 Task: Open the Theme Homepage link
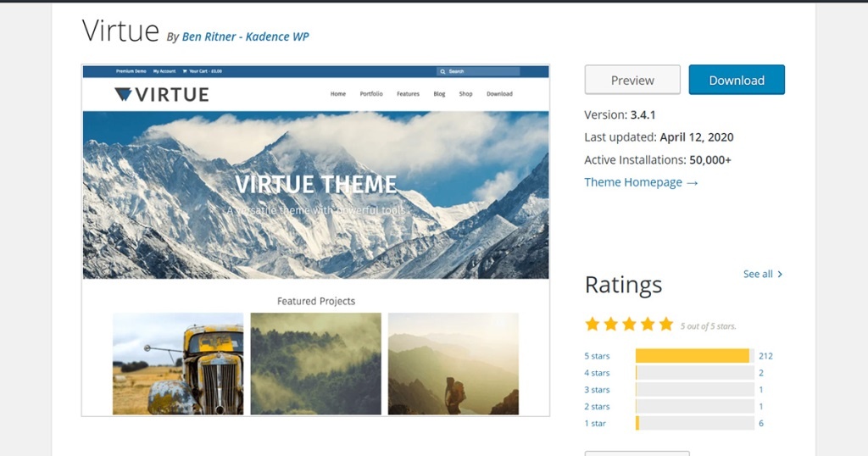coord(641,182)
